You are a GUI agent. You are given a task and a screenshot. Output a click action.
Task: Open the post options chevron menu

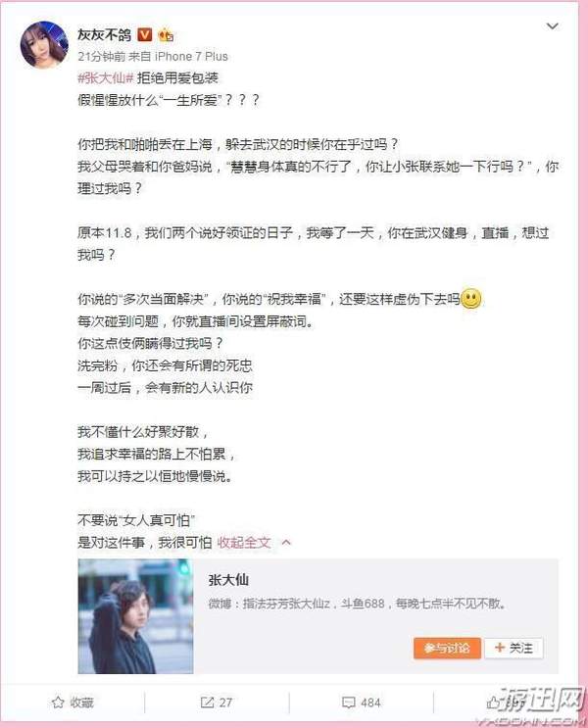553,26
